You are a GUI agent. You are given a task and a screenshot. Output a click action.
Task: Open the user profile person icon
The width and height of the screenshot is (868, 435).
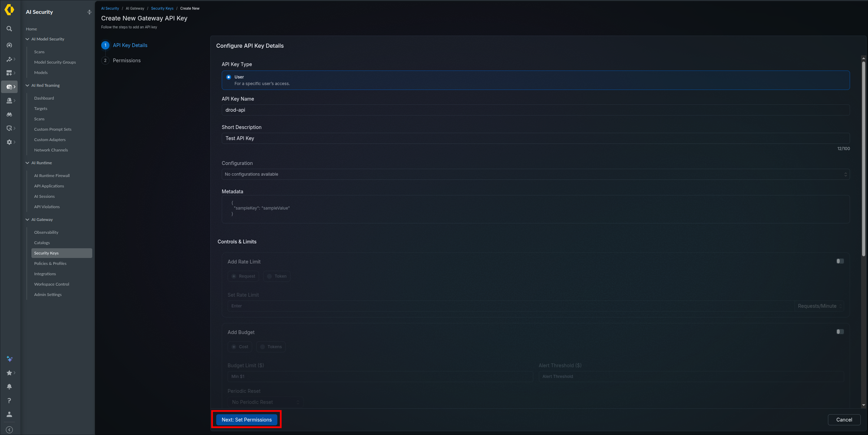point(9,415)
